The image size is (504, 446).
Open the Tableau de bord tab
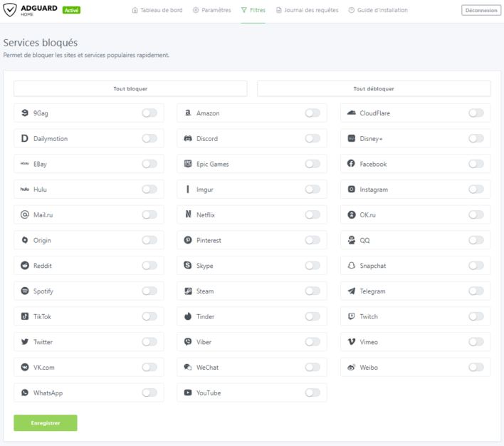[157, 11]
